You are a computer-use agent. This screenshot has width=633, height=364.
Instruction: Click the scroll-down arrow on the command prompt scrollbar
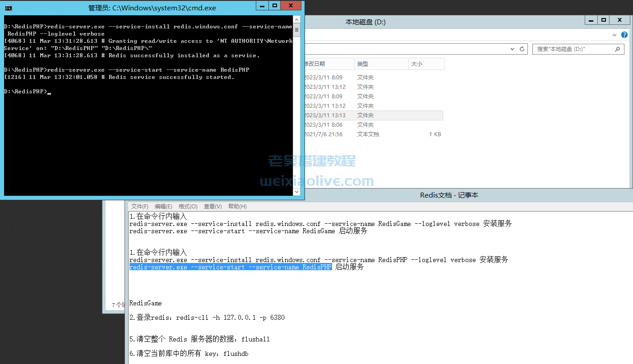tap(296, 192)
